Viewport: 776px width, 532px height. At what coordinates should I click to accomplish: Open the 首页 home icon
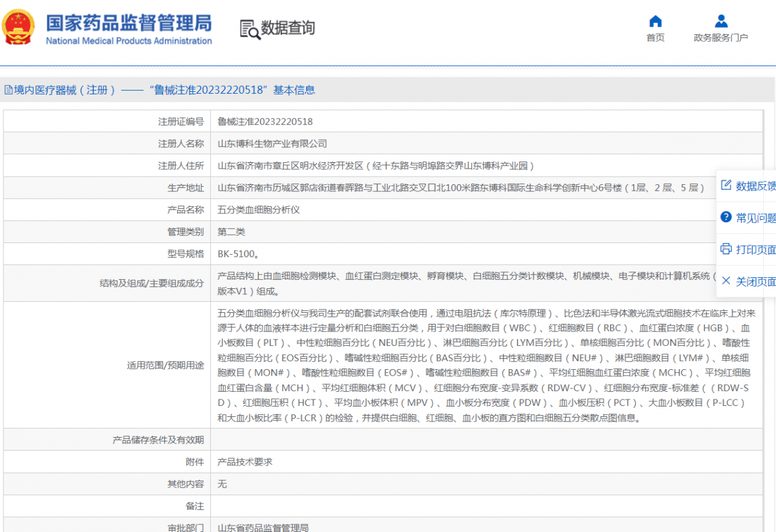656,21
